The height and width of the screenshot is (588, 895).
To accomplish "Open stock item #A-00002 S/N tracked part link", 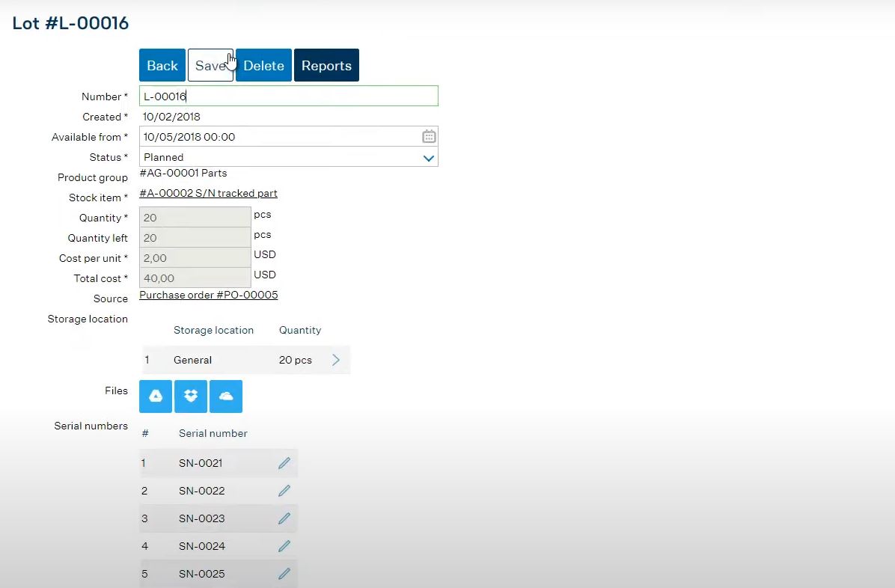I will (208, 194).
